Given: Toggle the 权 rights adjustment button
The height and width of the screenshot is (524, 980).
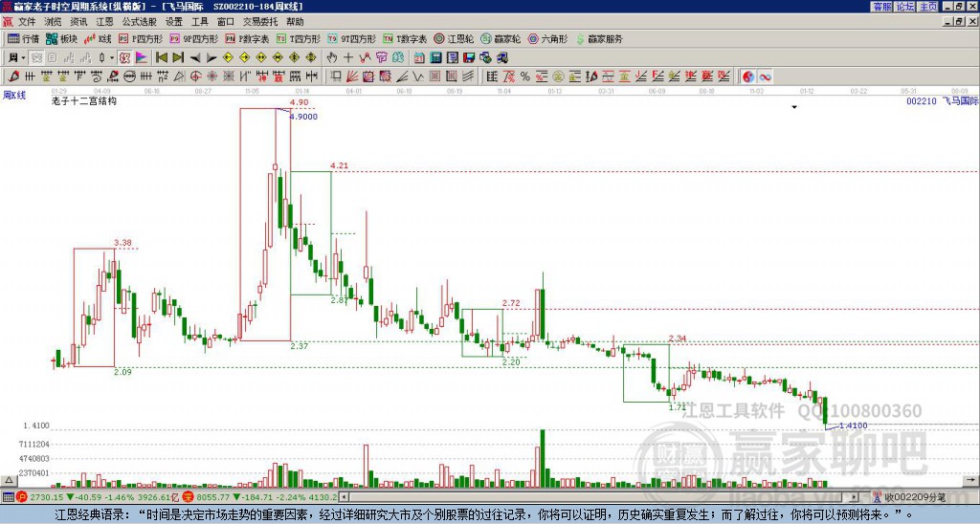Looking at the screenshot, I should click(124, 58).
